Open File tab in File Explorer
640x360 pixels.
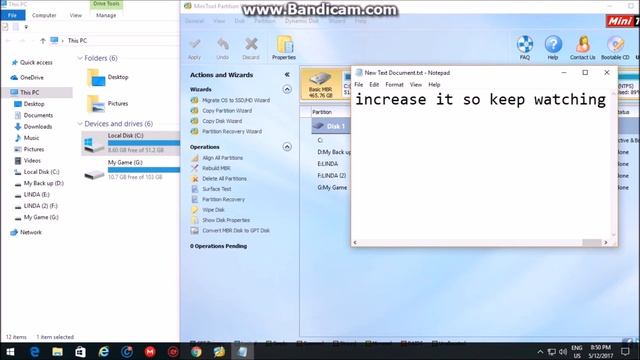pos(12,15)
